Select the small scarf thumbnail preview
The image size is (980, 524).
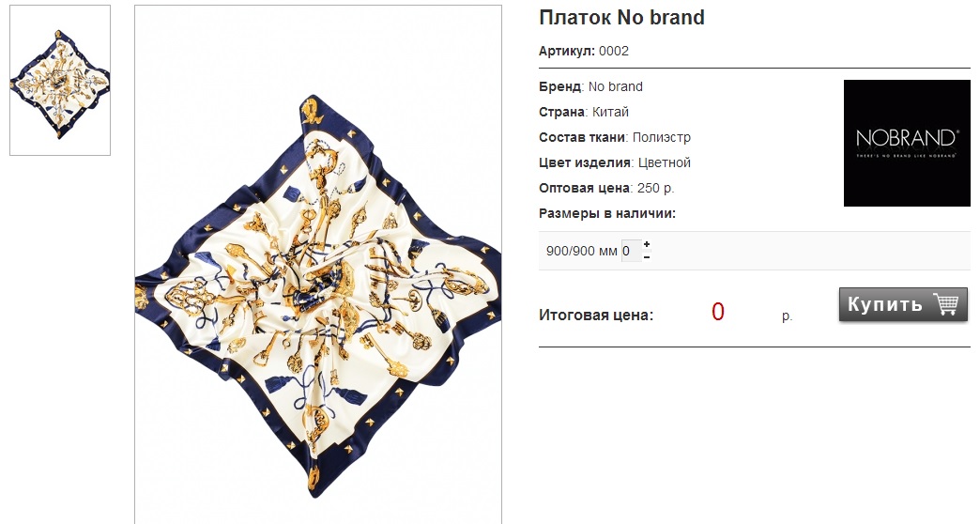[x=60, y=80]
